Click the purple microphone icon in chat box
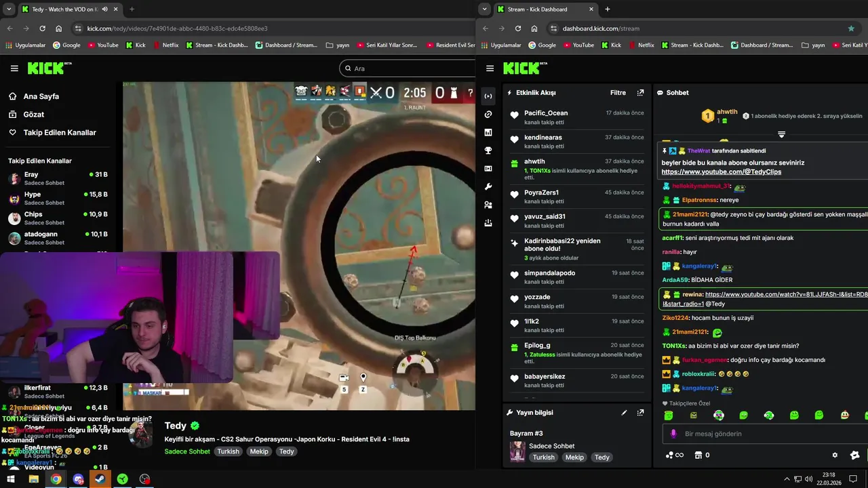 tap(673, 434)
